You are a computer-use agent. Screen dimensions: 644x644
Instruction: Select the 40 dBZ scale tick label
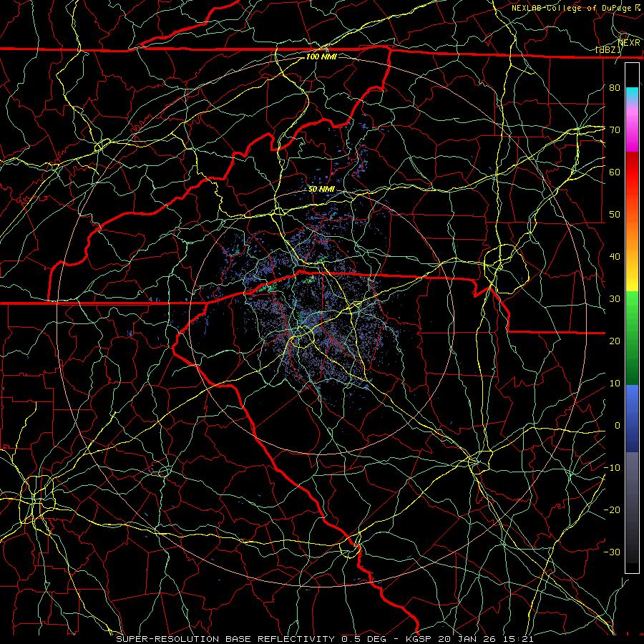click(x=615, y=257)
